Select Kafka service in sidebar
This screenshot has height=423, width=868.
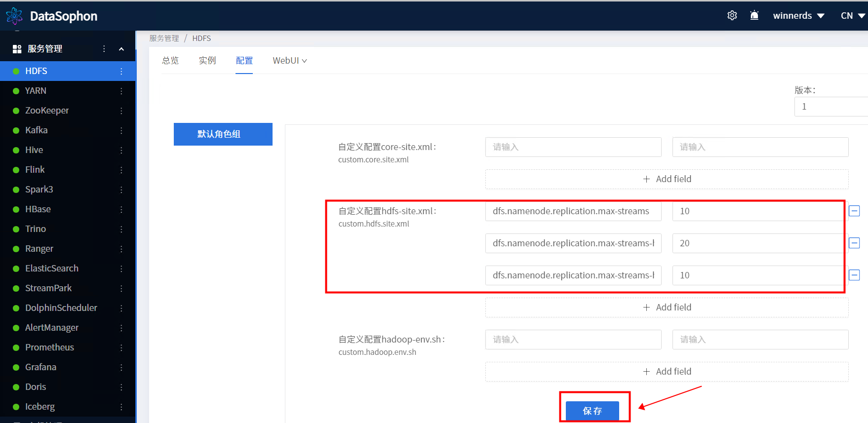tap(68, 130)
